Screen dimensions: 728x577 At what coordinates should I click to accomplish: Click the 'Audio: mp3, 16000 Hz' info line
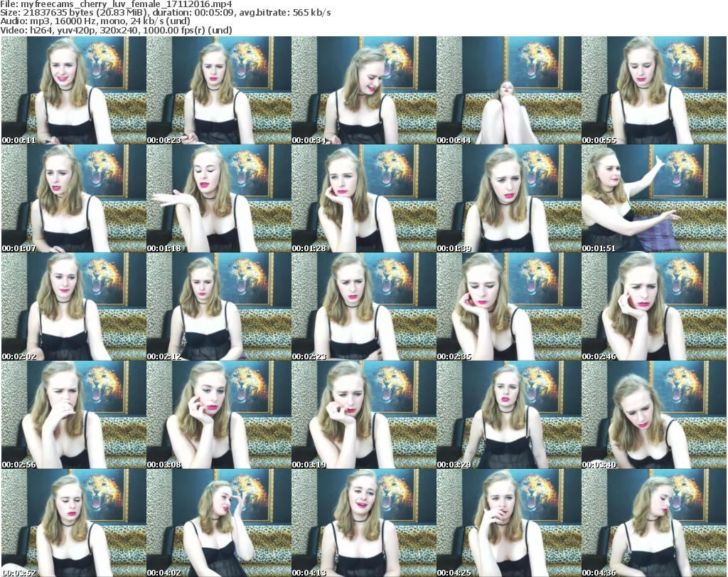95,21
